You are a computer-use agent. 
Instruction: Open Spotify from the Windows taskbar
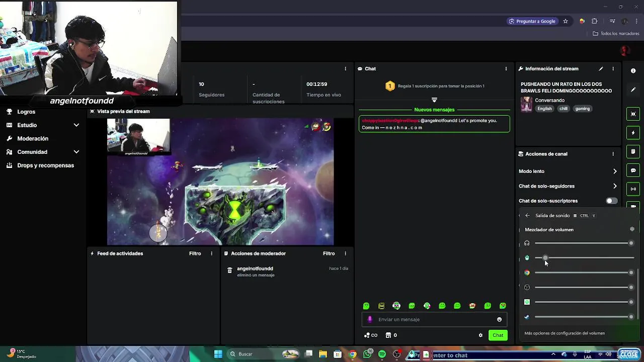click(382, 354)
